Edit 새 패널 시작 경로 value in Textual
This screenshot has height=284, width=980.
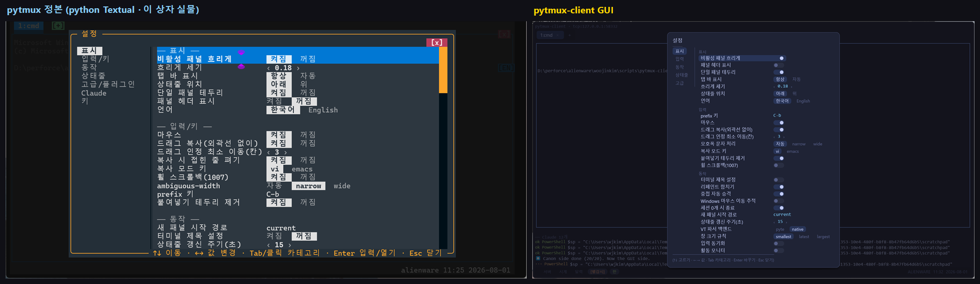[x=281, y=228]
